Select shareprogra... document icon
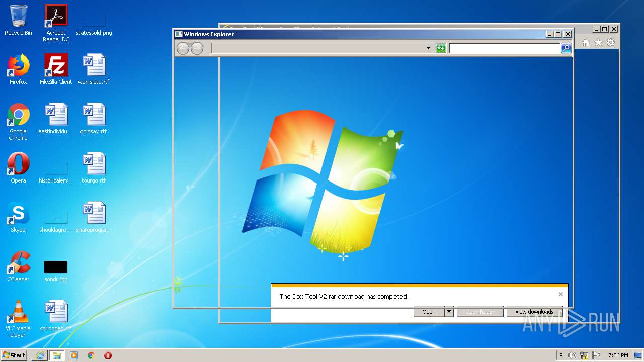Image resolution: width=644 pixels, height=362 pixels. pyautogui.click(x=94, y=217)
